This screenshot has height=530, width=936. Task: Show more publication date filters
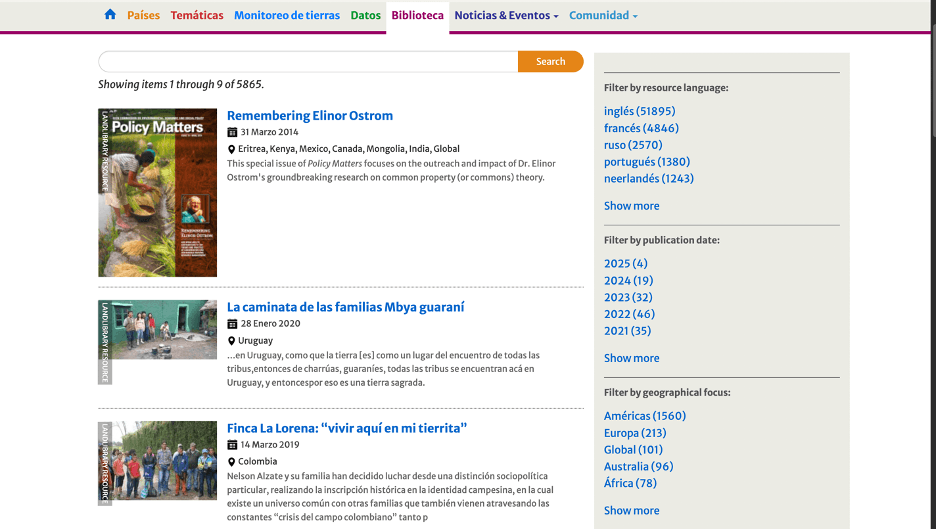631,358
